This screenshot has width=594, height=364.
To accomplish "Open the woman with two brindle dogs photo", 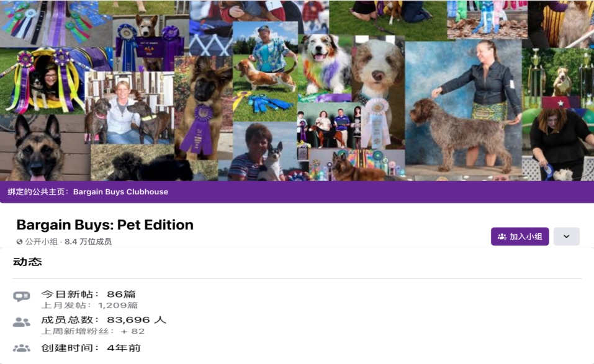I will coord(129,108).
